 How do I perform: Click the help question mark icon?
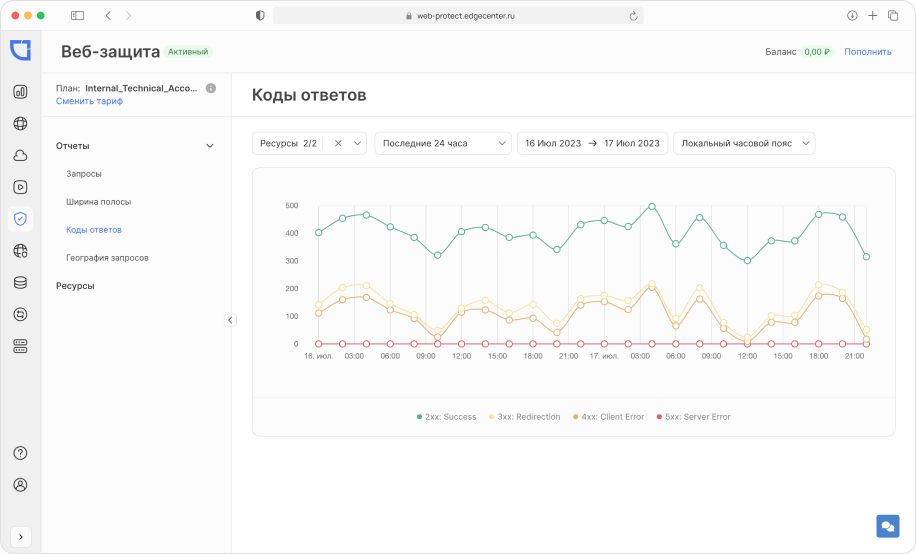20,453
